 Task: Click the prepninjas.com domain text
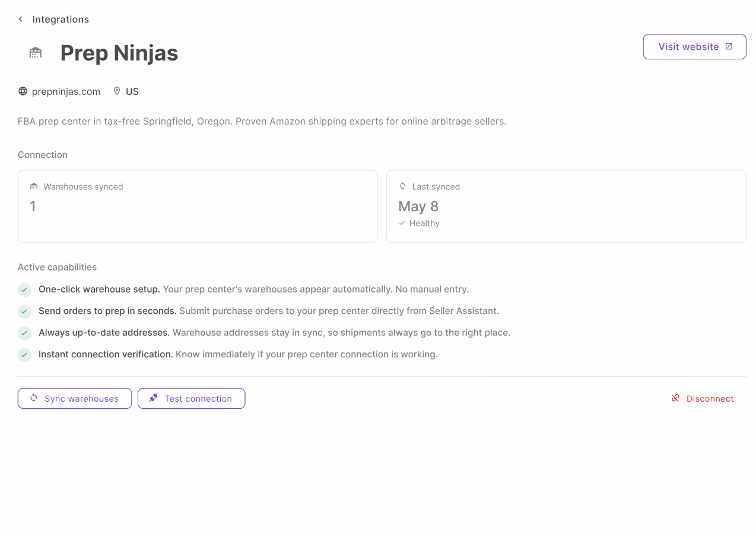[66, 91]
